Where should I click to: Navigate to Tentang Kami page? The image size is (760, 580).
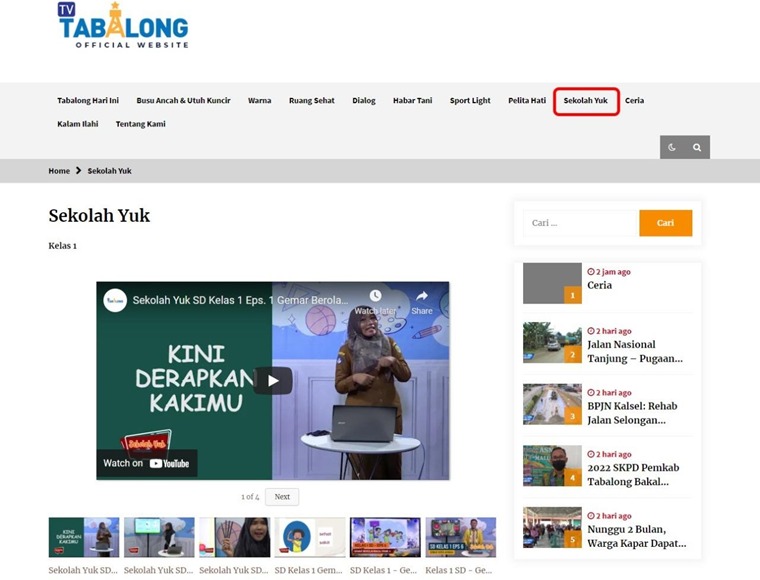point(140,124)
